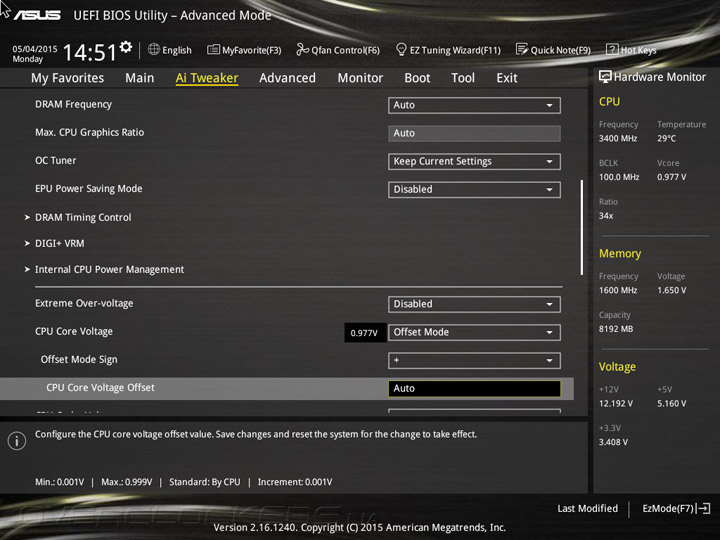The height and width of the screenshot is (540, 720).
Task: Click the Hardware Monitor display icon
Action: pyautogui.click(x=605, y=77)
